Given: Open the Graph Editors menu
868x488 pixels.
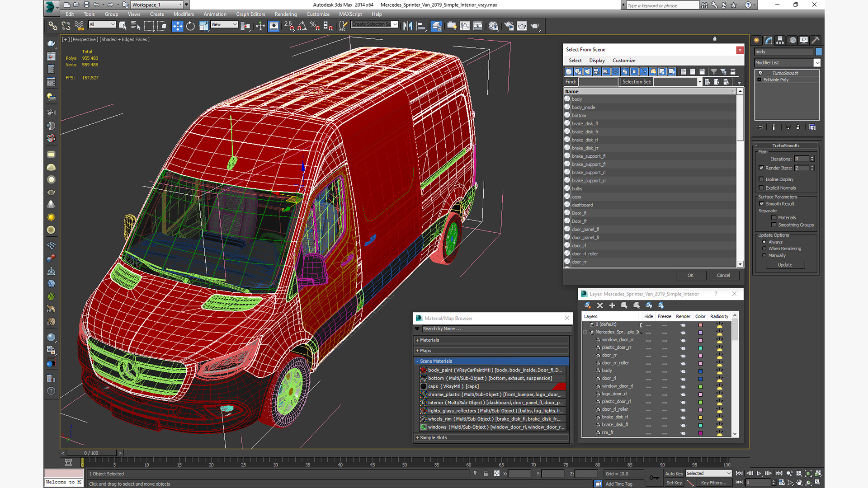Looking at the screenshot, I should pos(250,14).
